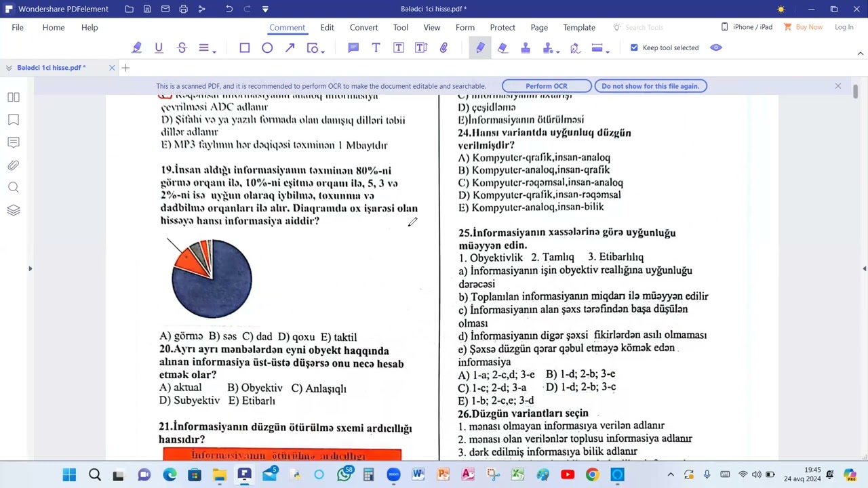This screenshot has height=488, width=868.
Task: Close the Bələdci 1ci hisse.pdf tab
Action: click(x=112, y=68)
